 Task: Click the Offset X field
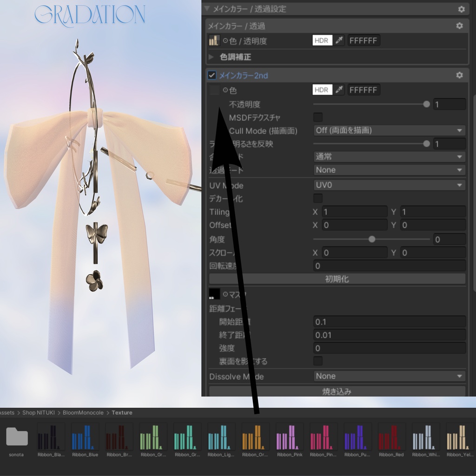[x=355, y=225]
